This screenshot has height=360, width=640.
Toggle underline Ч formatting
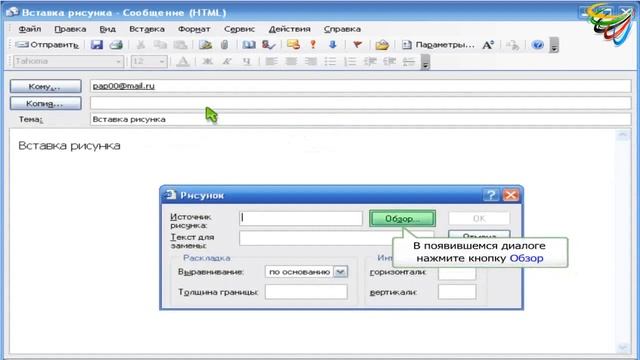[x=247, y=62]
